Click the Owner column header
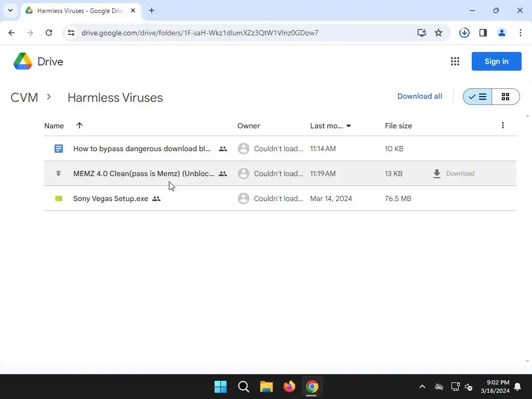 tap(249, 126)
